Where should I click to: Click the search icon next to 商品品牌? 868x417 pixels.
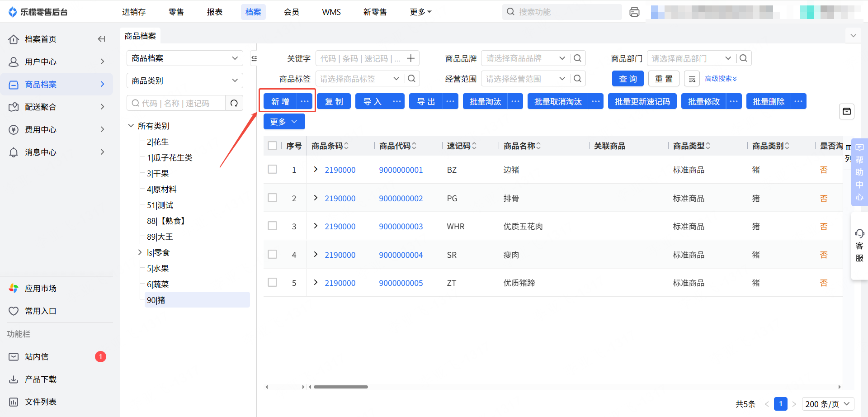[577, 58]
